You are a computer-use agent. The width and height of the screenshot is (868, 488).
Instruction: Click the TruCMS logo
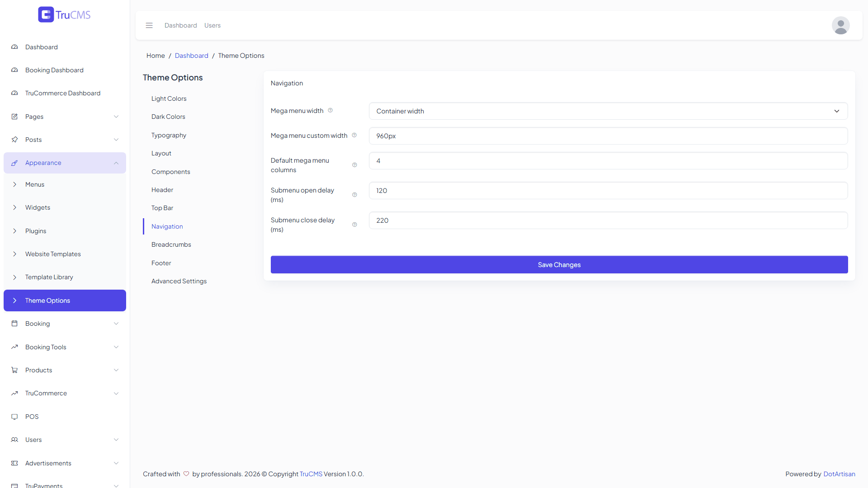[x=64, y=14]
